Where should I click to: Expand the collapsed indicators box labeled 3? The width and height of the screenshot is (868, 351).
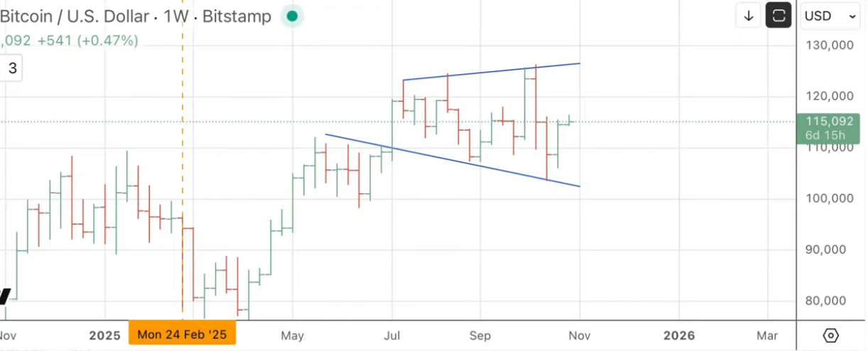pyautogui.click(x=12, y=69)
